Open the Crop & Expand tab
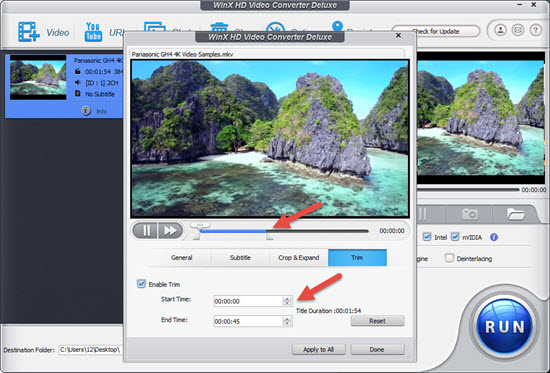 point(299,258)
